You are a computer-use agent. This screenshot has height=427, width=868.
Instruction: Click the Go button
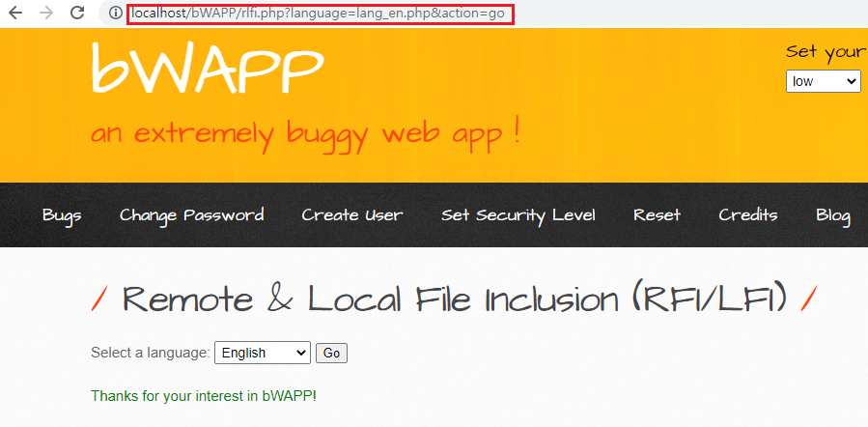331,353
